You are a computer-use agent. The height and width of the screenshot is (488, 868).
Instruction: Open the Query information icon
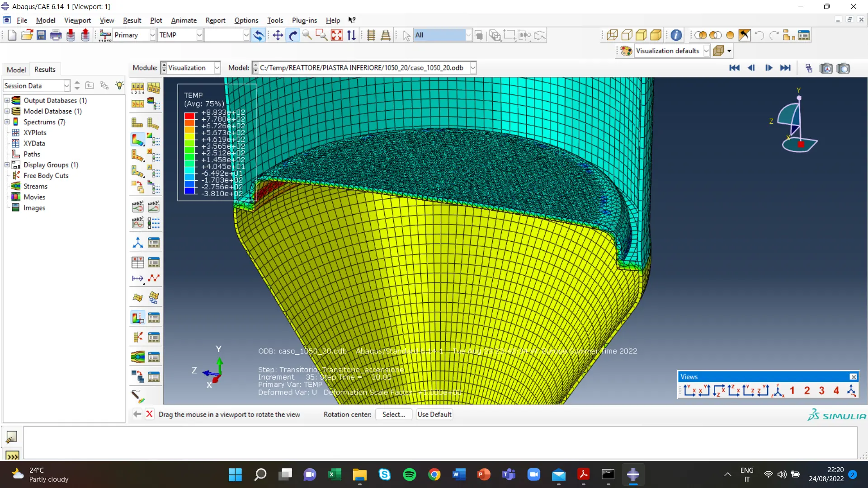pyautogui.click(x=676, y=35)
